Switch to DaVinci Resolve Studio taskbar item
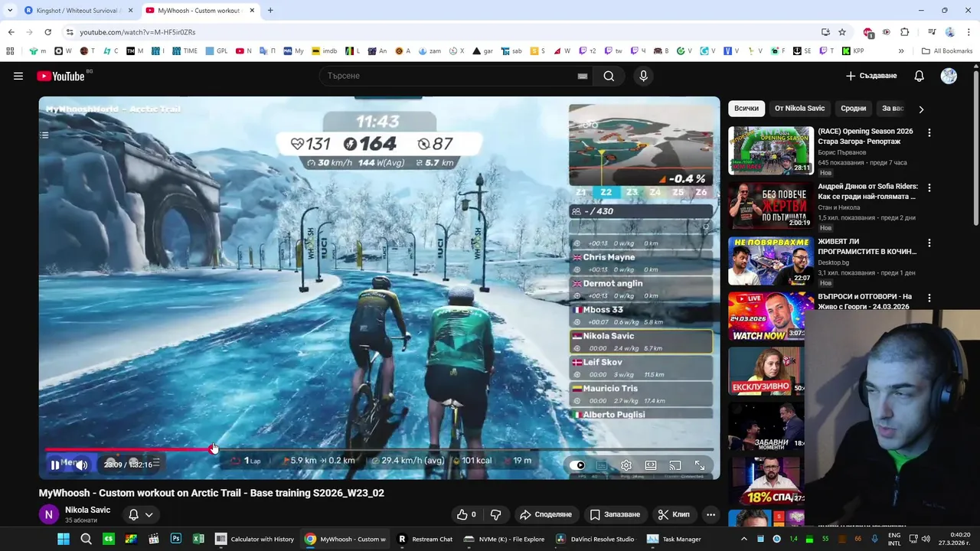 [x=597, y=539]
